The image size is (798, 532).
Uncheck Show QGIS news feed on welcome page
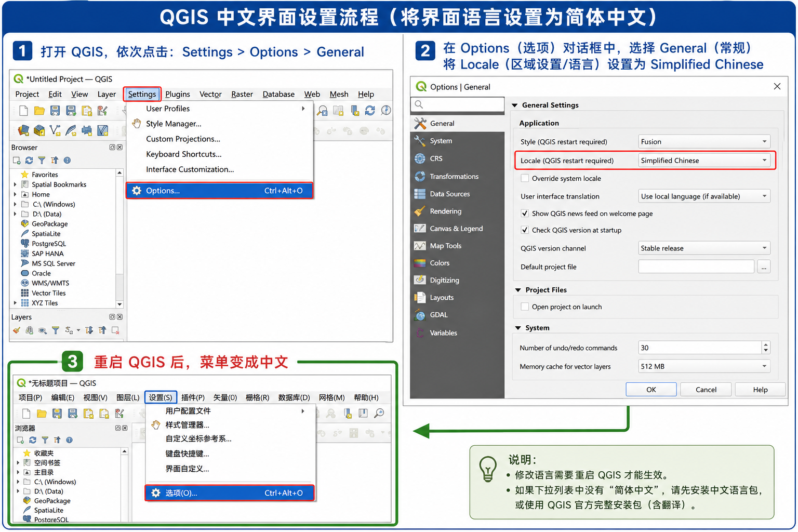pyautogui.click(x=525, y=214)
